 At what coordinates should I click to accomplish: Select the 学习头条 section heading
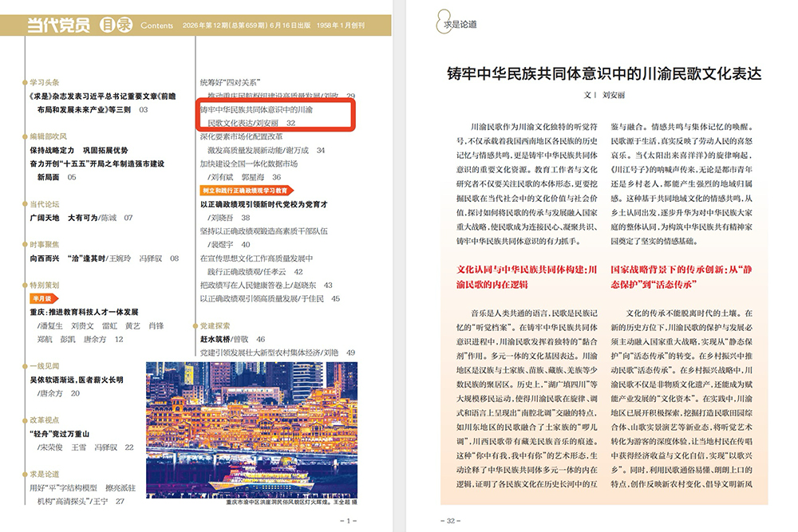click(44, 82)
